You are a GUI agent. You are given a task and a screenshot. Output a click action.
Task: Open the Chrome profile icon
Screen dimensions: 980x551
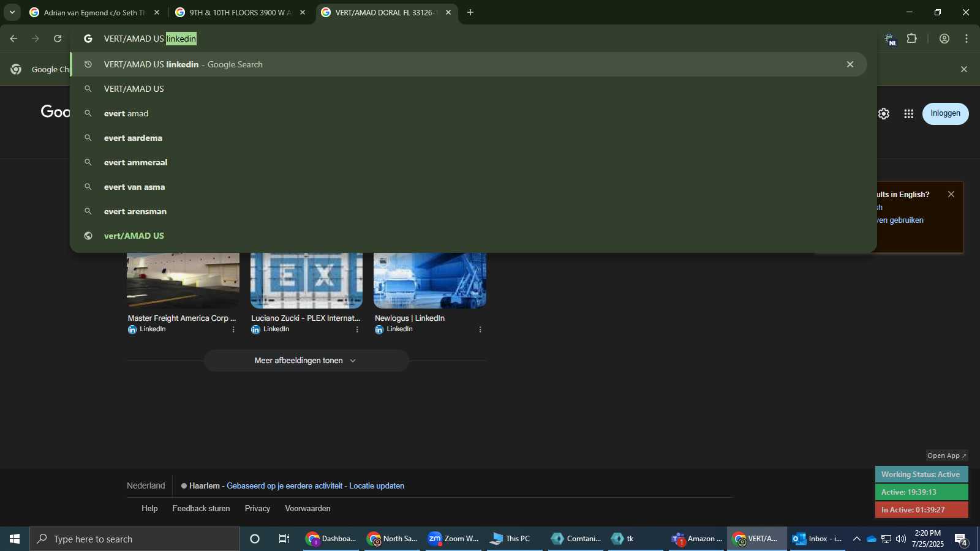tap(944, 39)
